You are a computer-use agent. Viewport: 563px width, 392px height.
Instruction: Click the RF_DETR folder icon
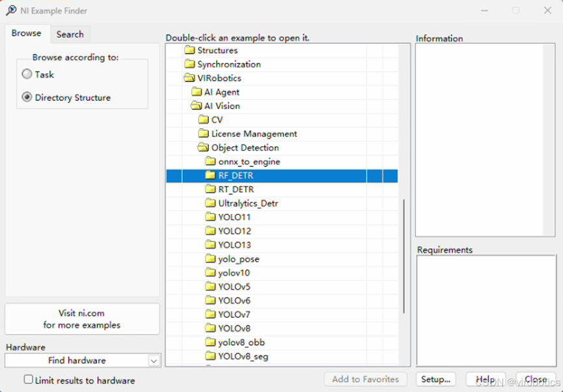coord(210,175)
